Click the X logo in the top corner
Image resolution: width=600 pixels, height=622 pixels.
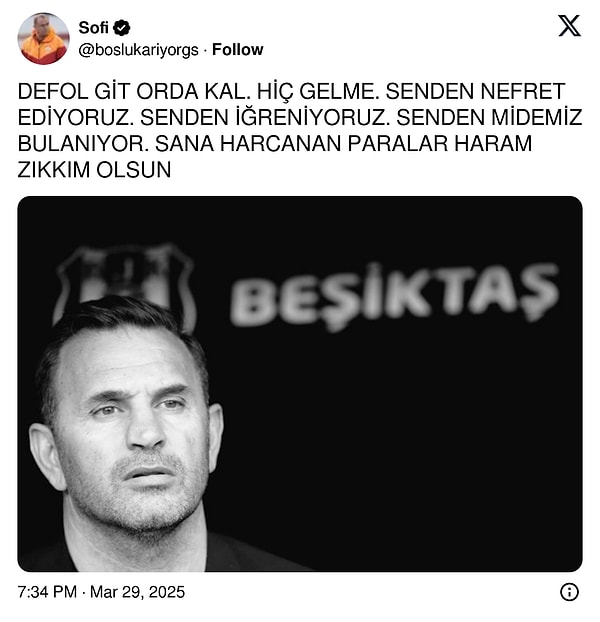point(569,26)
